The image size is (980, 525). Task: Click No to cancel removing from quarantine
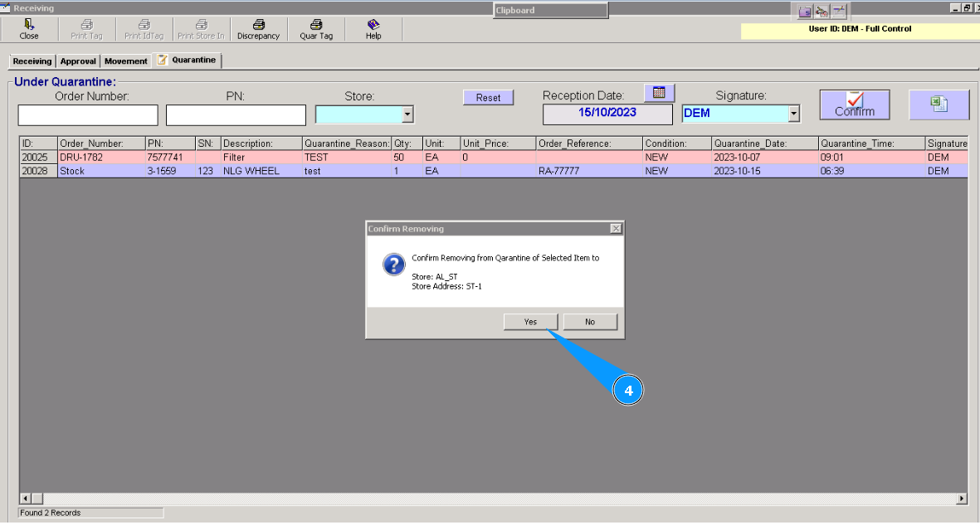coord(590,322)
